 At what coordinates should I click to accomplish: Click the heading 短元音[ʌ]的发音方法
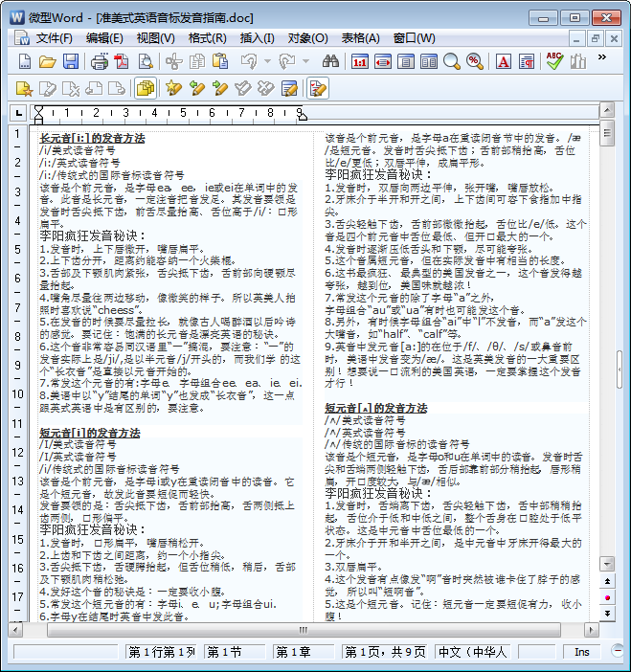(376, 408)
